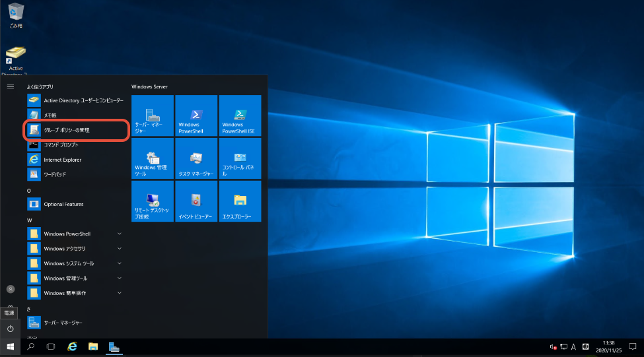Viewport: 644px width, 357px height.
Task: Select the Recycle Bin desktop icon
Action: pos(16,16)
